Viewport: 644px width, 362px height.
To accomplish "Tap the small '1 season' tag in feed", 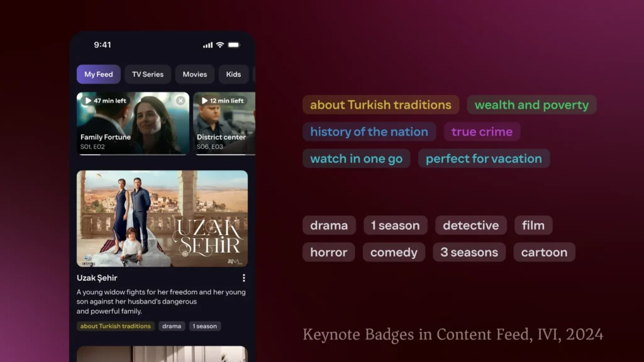I will [205, 326].
